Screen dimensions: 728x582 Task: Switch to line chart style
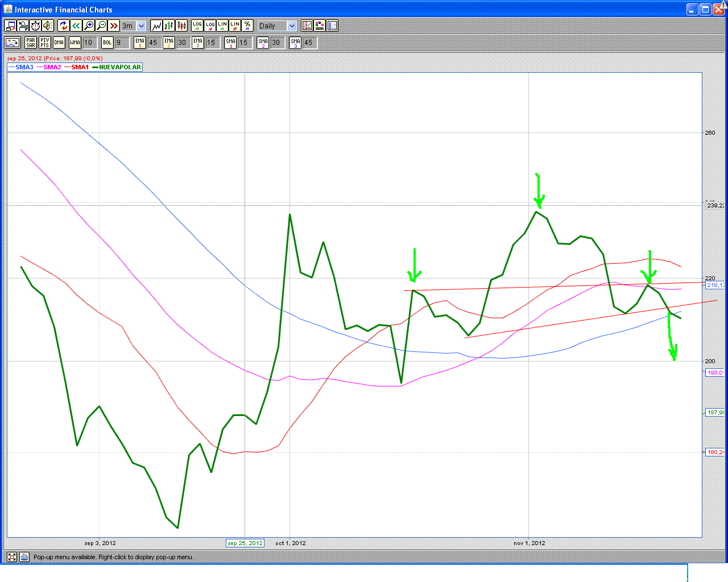(156, 26)
